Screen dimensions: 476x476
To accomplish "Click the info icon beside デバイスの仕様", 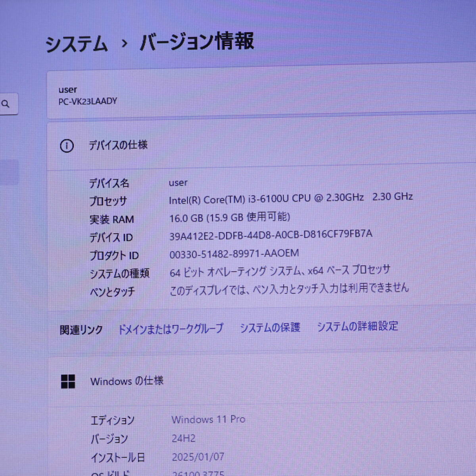I will 67,146.
